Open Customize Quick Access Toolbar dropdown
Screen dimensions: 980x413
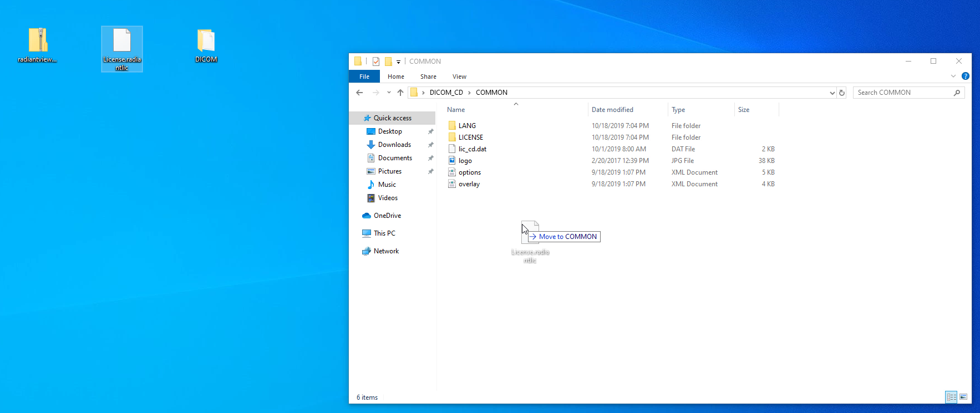pos(398,62)
